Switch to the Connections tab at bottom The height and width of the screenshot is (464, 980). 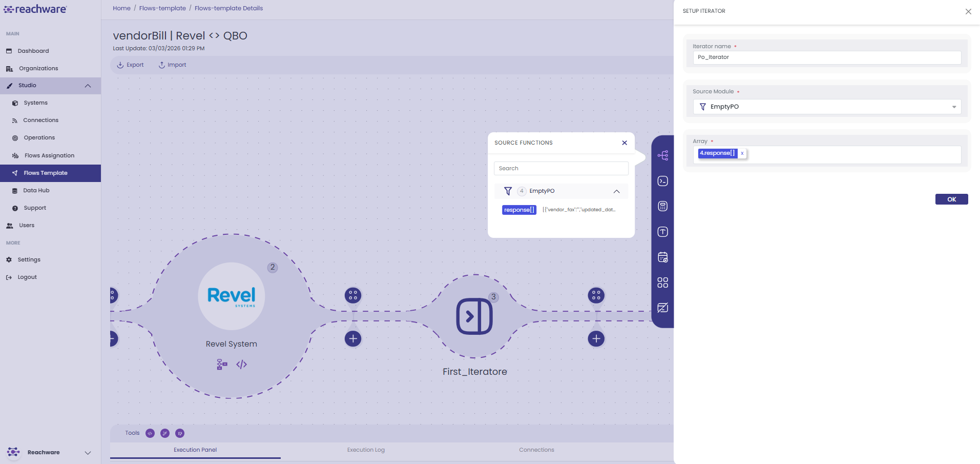tap(536, 450)
